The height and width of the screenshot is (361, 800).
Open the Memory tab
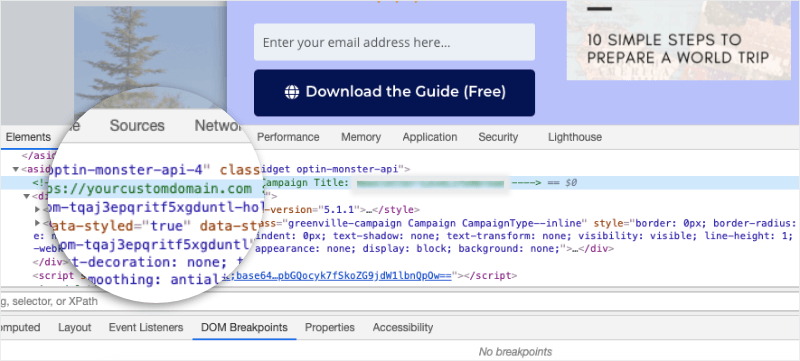[361, 137]
